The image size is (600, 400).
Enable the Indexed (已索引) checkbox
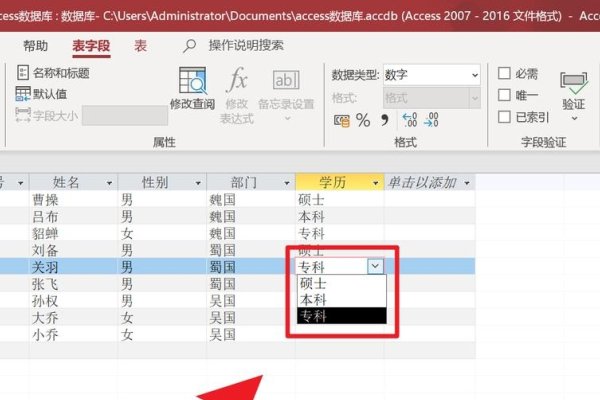504,117
